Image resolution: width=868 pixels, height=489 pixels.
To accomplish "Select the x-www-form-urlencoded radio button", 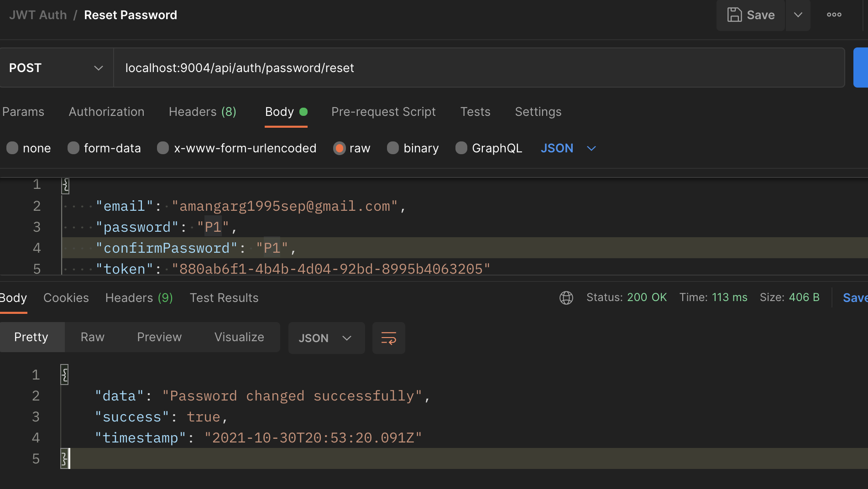I will tap(163, 148).
